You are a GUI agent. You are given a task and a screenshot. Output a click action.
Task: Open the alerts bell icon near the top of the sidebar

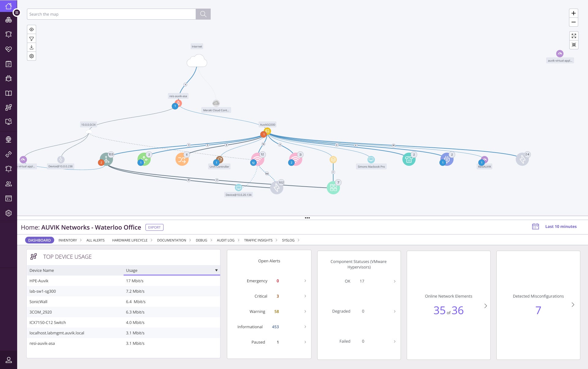pyautogui.click(x=9, y=34)
